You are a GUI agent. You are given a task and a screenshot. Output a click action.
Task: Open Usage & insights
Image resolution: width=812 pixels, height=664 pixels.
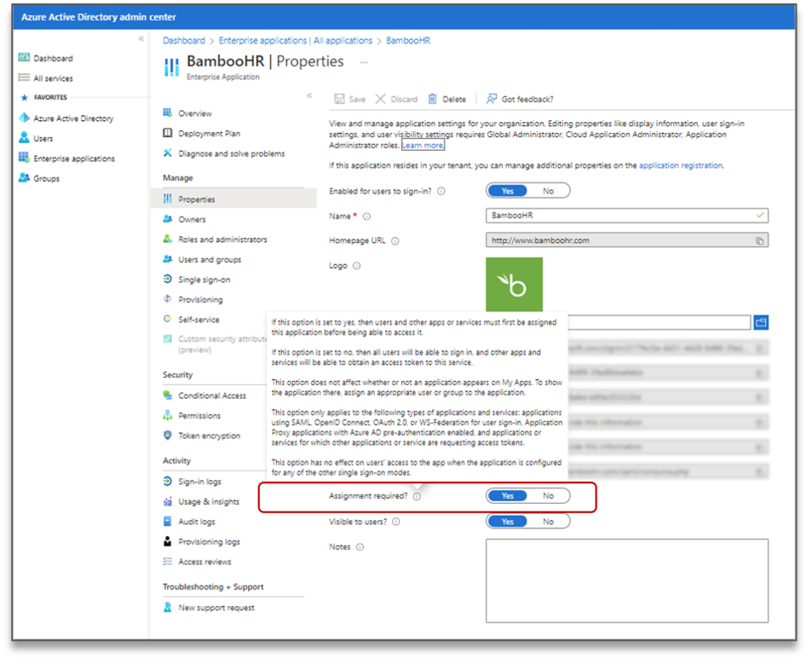pos(209,502)
